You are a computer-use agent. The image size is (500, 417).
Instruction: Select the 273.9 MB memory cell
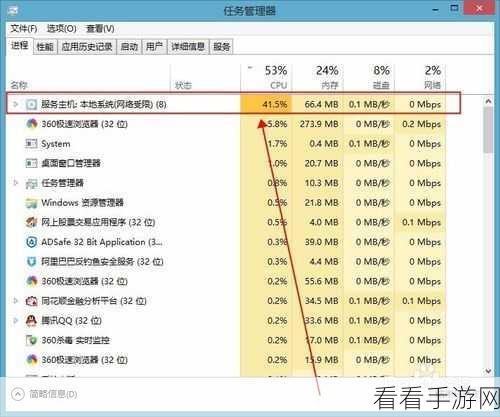317,124
